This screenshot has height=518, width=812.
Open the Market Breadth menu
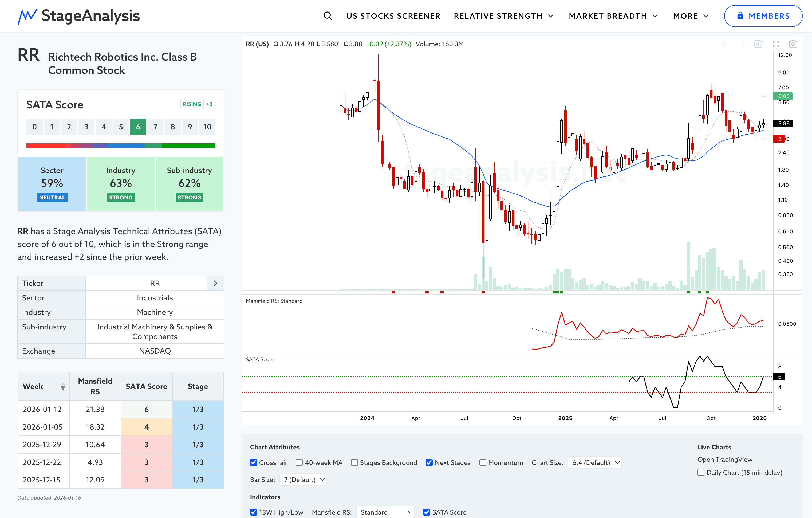click(x=613, y=16)
